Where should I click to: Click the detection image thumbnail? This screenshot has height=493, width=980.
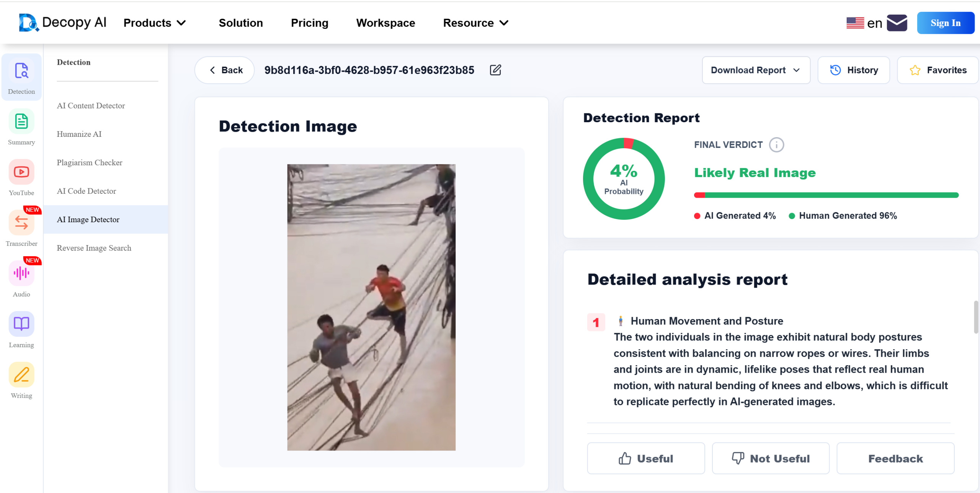(371, 307)
